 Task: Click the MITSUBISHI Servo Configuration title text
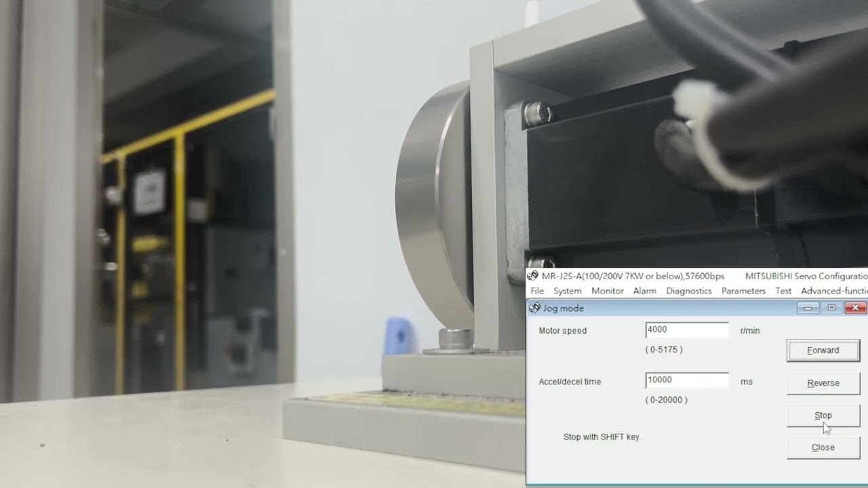click(x=806, y=276)
